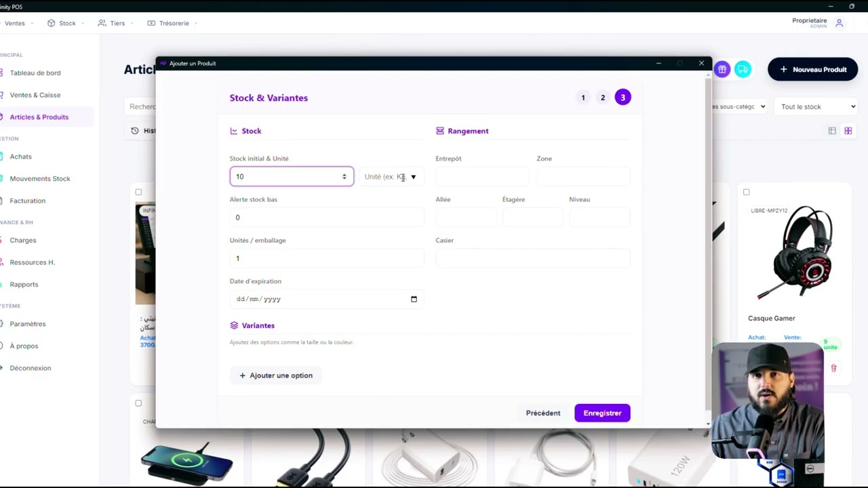Focus the Zone field

[583, 176]
